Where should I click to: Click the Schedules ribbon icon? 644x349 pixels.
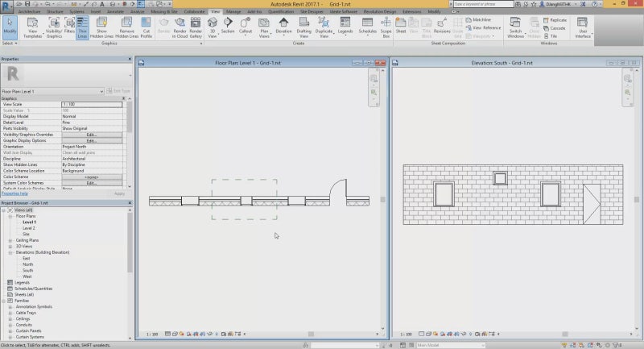(x=367, y=26)
